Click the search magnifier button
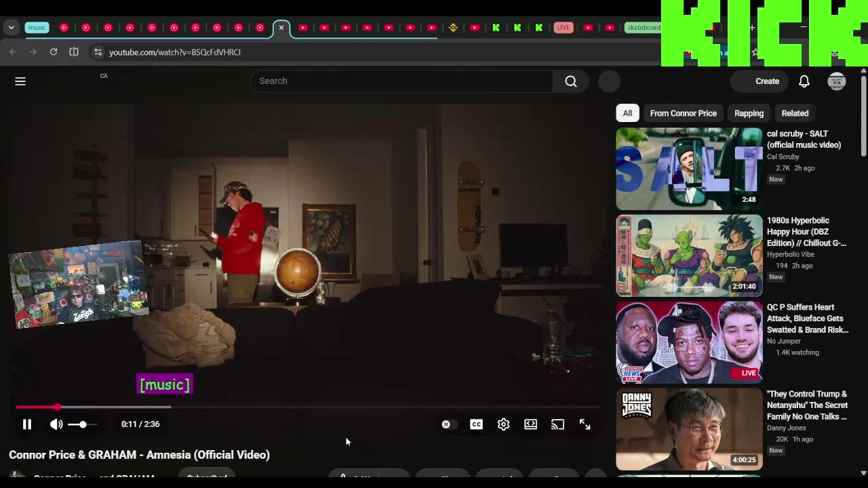The image size is (868, 488). pos(571,81)
